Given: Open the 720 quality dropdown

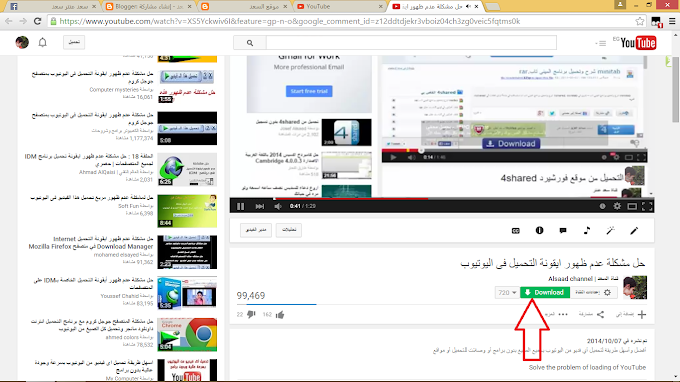Looking at the screenshot, I should click(x=507, y=293).
